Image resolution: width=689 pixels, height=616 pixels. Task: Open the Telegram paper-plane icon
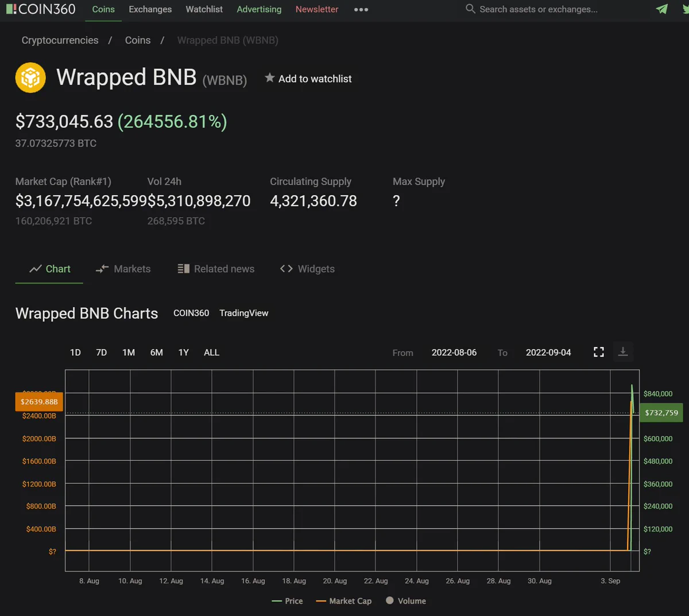tap(662, 9)
